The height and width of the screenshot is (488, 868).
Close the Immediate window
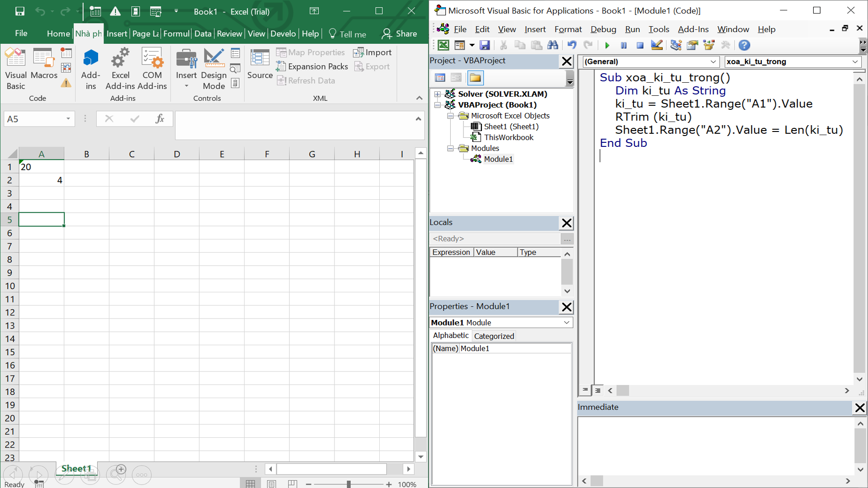[x=860, y=408]
